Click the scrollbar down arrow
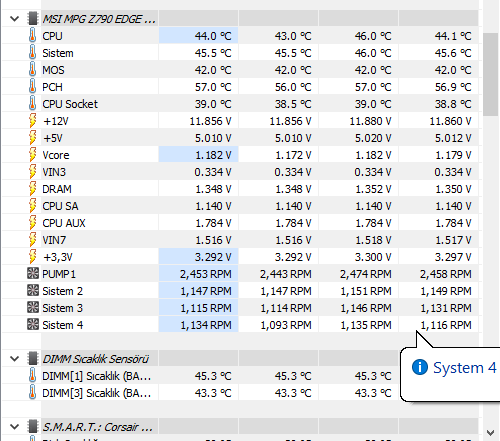This screenshot has height=441, width=500. (x=491, y=433)
